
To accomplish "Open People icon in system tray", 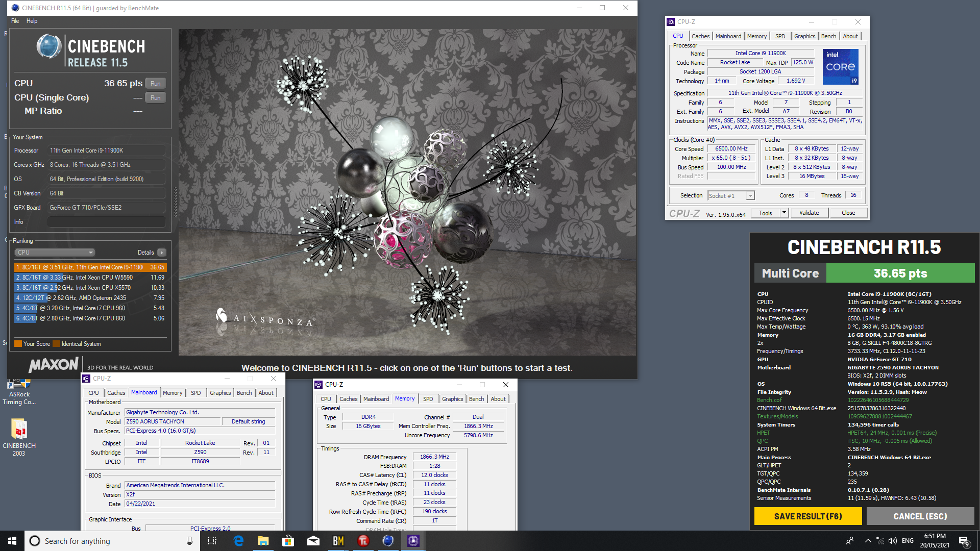I will 850,541.
